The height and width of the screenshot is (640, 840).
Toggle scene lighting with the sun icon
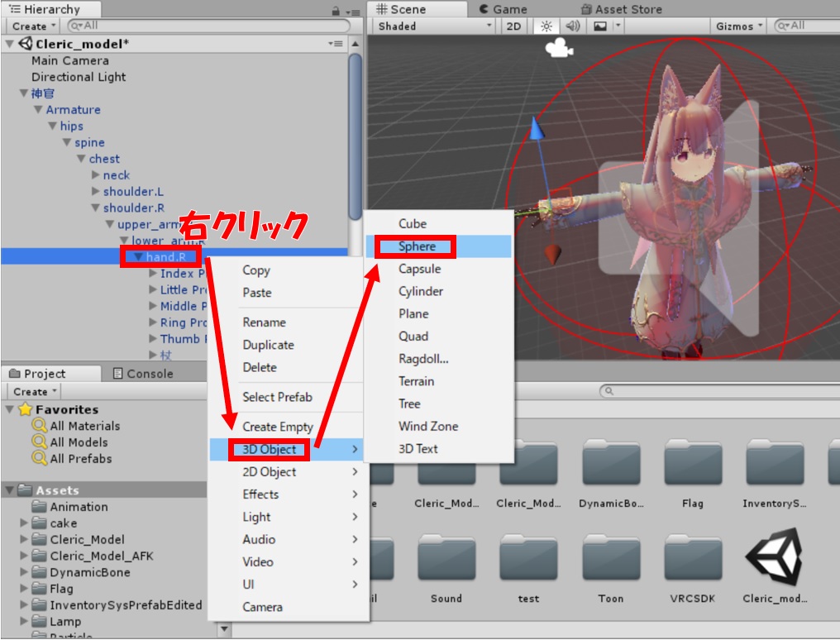point(546,26)
